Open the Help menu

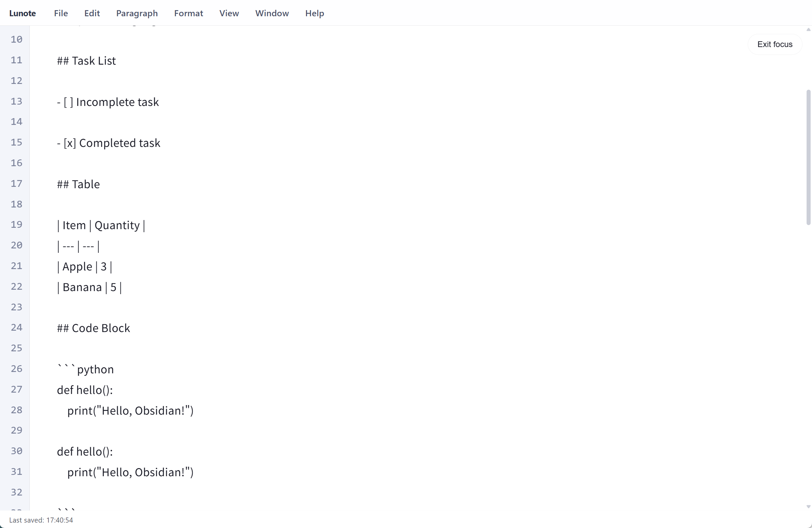[314, 13]
